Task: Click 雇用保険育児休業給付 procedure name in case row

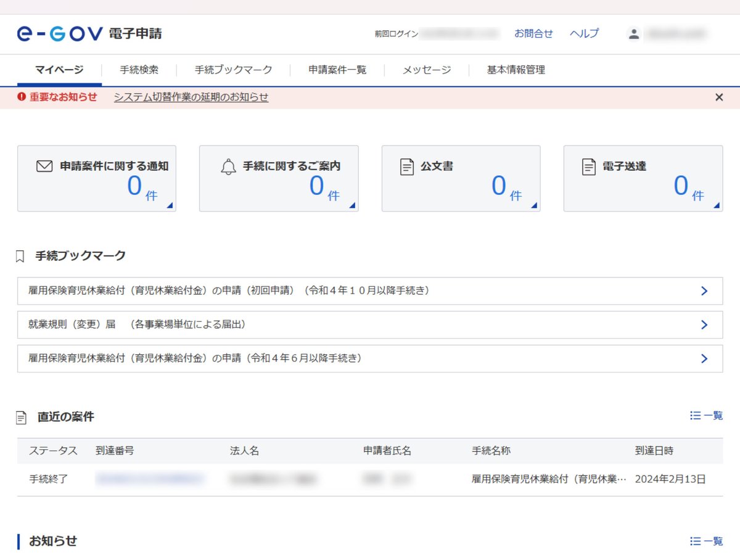Action: click(x=549, y=479)
